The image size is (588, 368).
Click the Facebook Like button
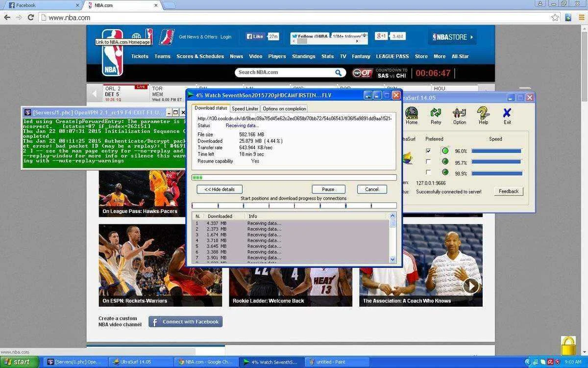pos(255,36)
